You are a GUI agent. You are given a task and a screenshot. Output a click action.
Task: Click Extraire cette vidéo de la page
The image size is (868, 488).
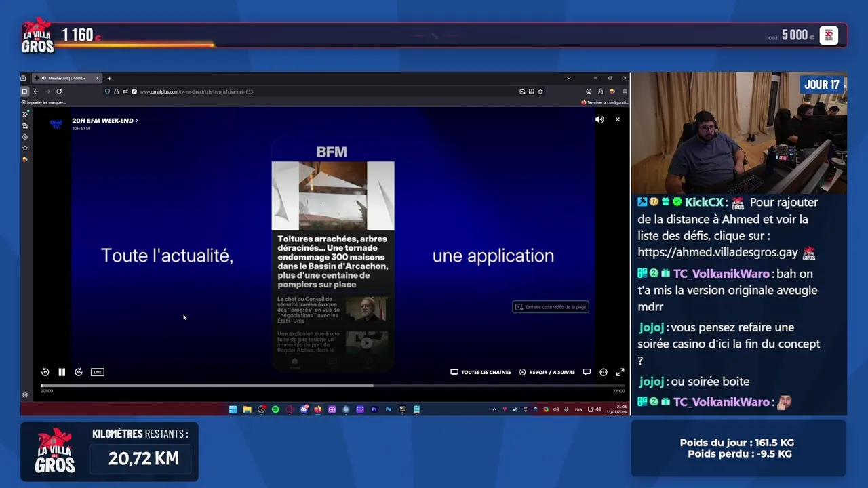pos(551,307)
